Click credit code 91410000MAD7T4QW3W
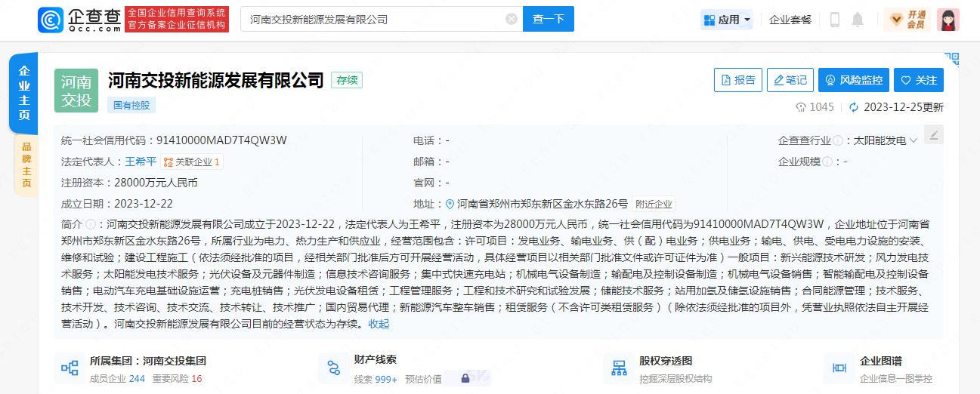 [221, 140]
